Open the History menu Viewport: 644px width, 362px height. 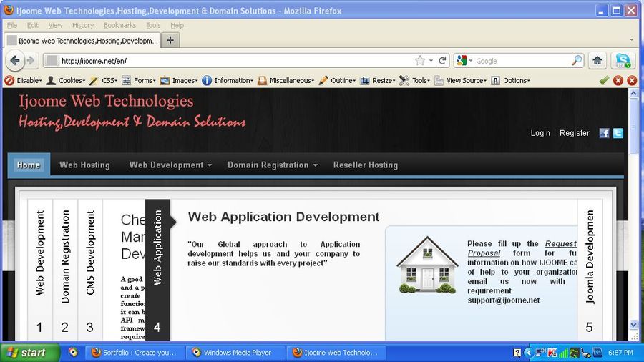click(83, 26)
